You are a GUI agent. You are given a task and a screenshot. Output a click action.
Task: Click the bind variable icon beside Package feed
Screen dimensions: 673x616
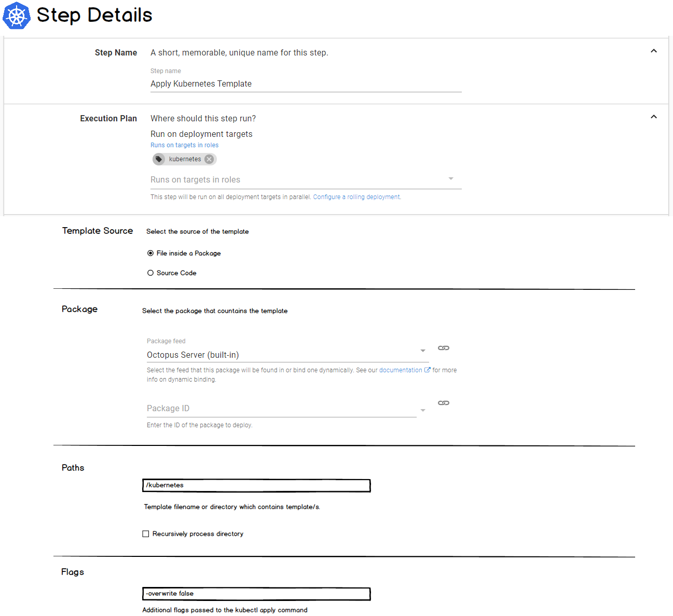[x=443, y=348]
